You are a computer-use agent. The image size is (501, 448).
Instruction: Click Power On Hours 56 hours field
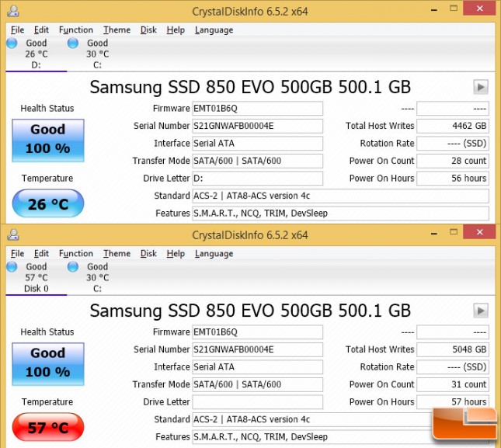tap(453, 178)
